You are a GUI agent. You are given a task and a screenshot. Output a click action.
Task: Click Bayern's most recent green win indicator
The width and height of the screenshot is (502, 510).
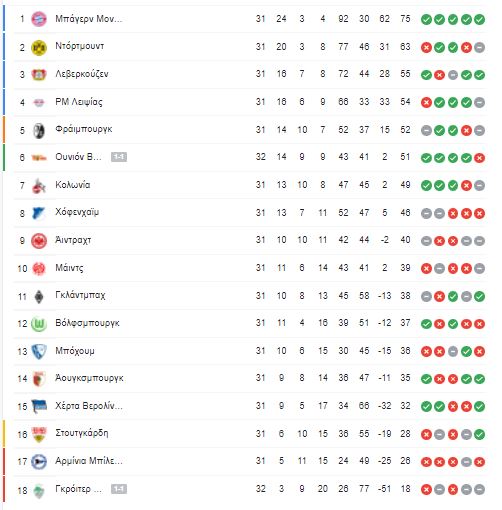tap(479, 19)
